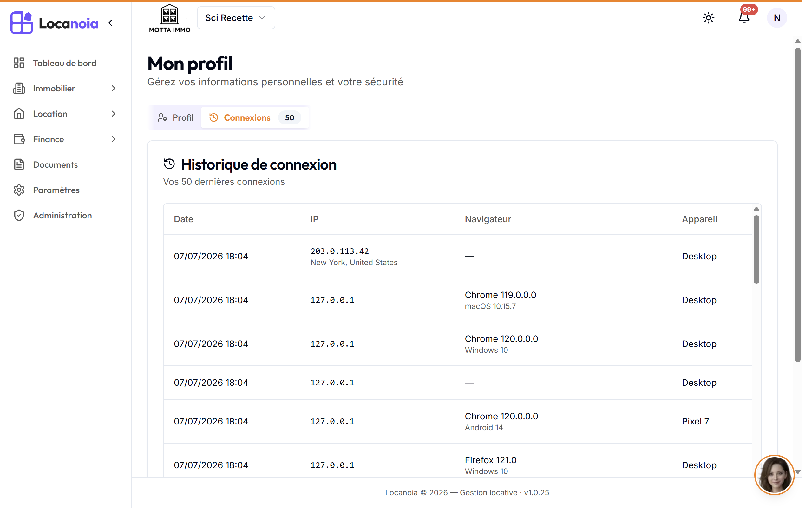The height and width of the screenshot is (508, 812).
Task: Click the Mon profil heading
Action: [190, 63]
